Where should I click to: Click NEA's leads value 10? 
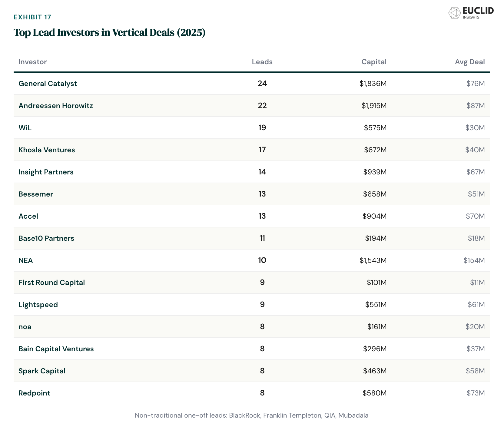[262, 260]
